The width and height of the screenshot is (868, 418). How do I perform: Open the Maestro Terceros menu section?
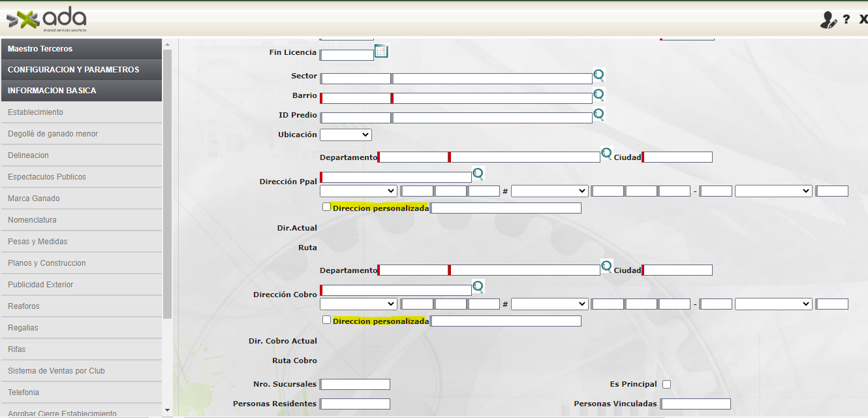(81, 49)
